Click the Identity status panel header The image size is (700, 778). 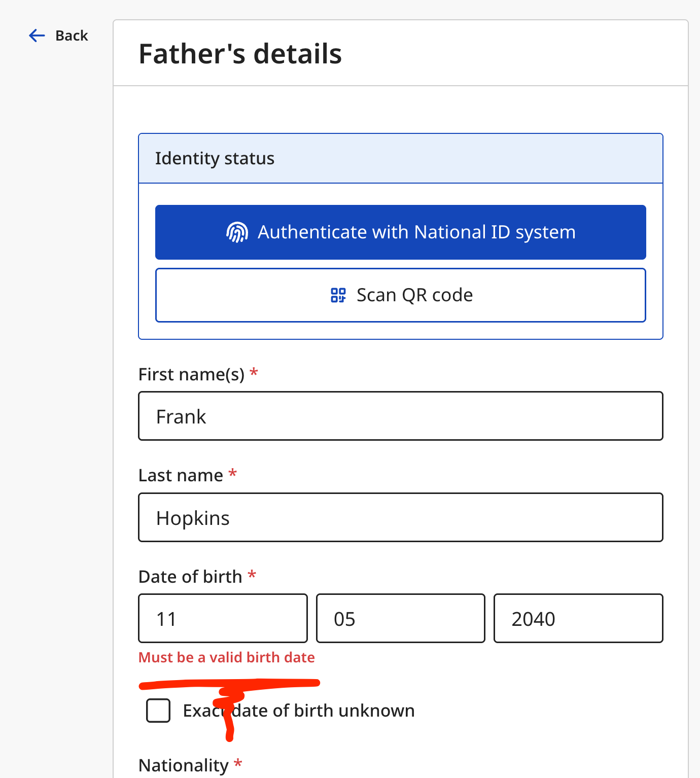pyautogui.click(x=401, y=158)
